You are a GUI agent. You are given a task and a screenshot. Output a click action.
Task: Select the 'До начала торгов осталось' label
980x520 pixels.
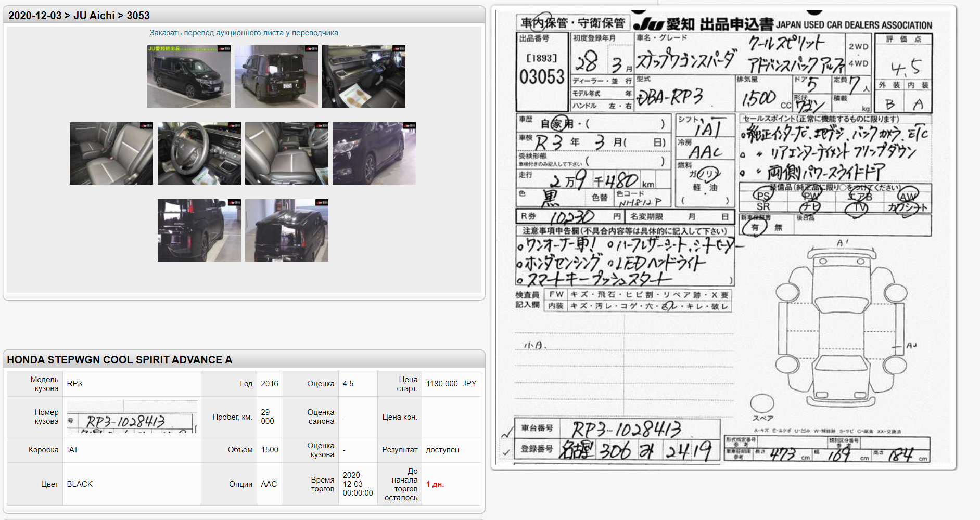click(x=401, y=484)
